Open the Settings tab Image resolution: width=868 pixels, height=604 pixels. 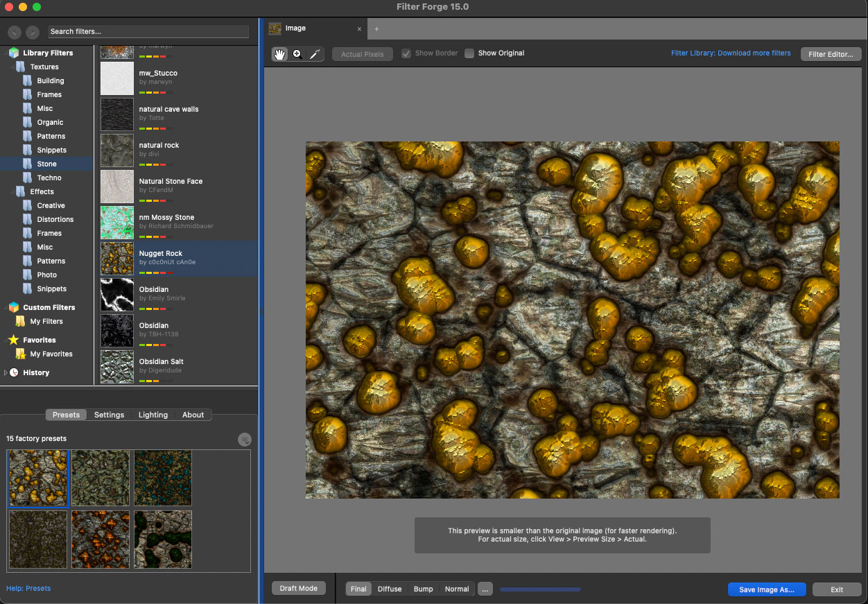pos(109,415)
